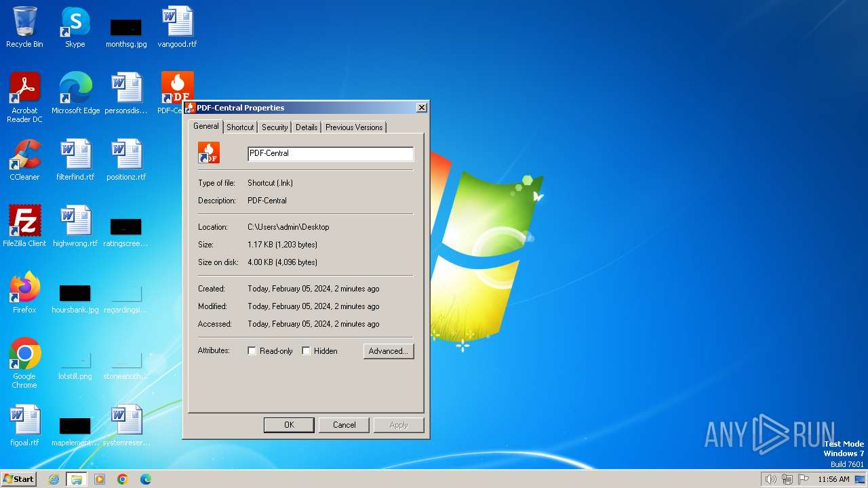
Task: Open the Previous Versions tab
Action: [x=354, y=127]
